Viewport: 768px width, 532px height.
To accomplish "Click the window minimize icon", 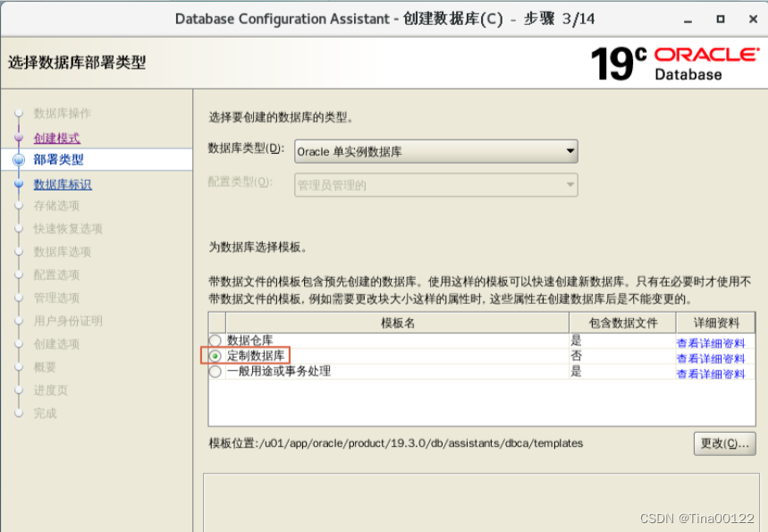I will coord(688,20).
